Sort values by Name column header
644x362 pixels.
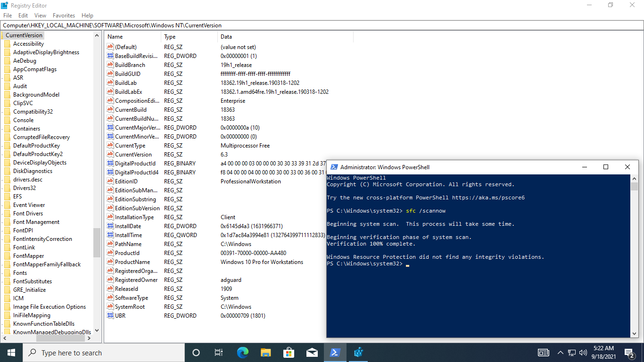(x=133, y=37)
